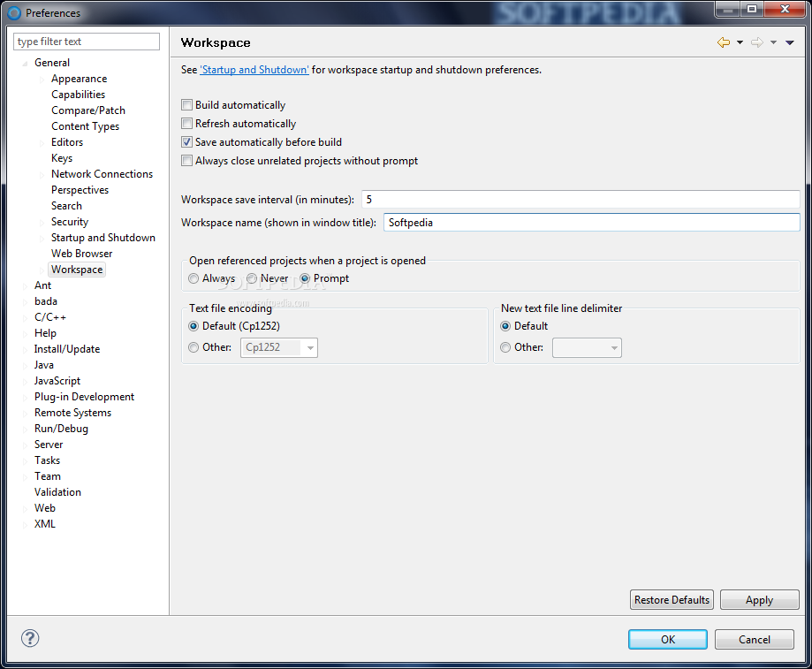Expand the Run/Debug tree node
Image resolution: width=812 pixels, height=669 pixels.
tap(25, 430)
